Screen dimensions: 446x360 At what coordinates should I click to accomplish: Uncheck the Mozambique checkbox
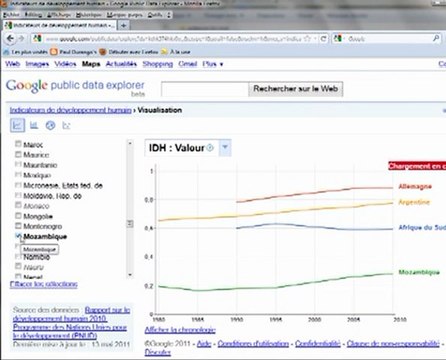18,236
